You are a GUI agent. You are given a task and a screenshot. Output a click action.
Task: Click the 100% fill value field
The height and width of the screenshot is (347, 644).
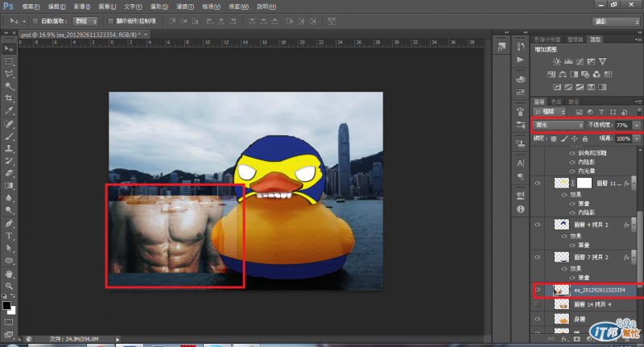(x=623, y=138)
